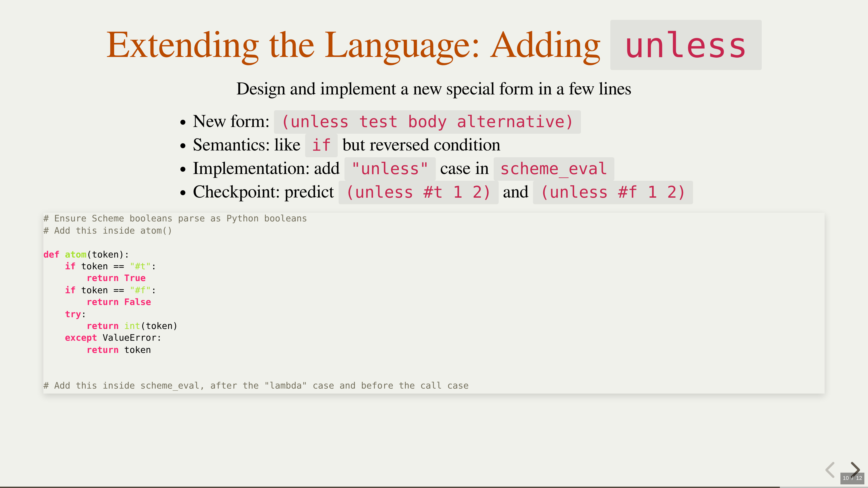This screenshot has height=488, width=868.
Task: Click the inline 'if' code keyword
Action: click(x=321, y=145)
